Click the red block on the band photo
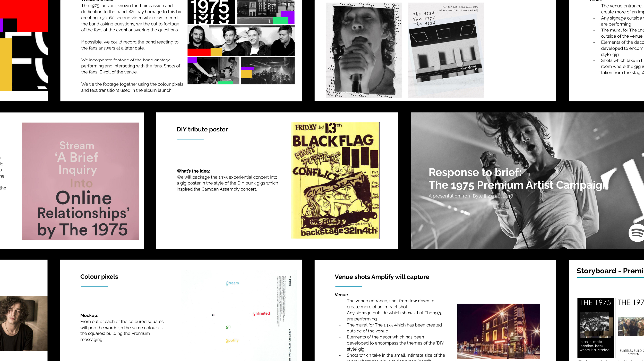 pyautogui.click(x=199, y=52)
